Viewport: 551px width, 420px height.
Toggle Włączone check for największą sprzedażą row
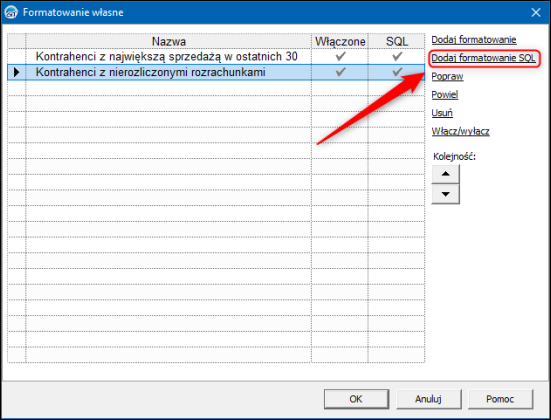340,56
